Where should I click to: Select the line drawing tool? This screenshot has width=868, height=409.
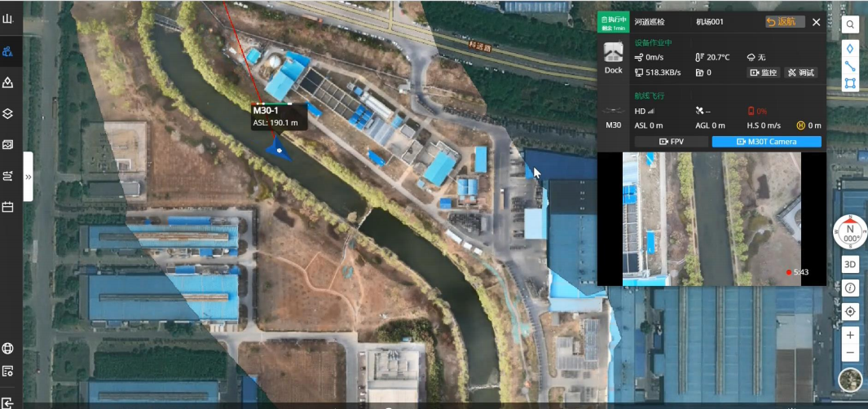pyautogui.click(x=850, y=66)
